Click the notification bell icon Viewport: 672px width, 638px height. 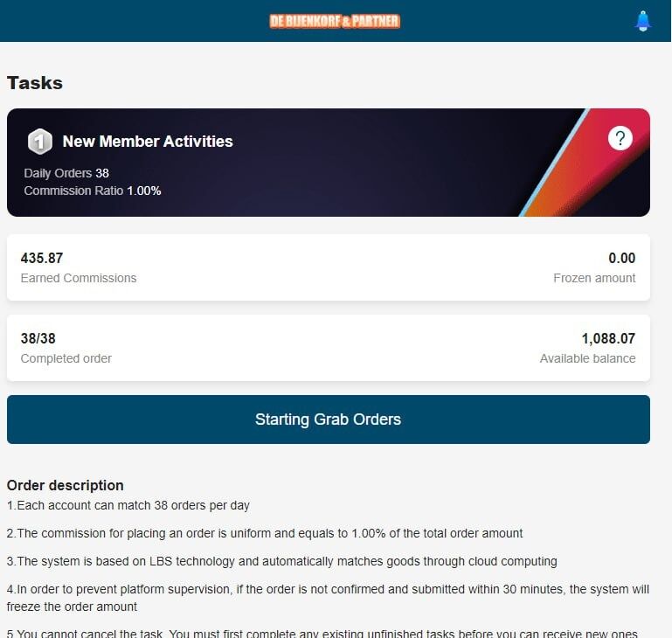coord(643,21)
